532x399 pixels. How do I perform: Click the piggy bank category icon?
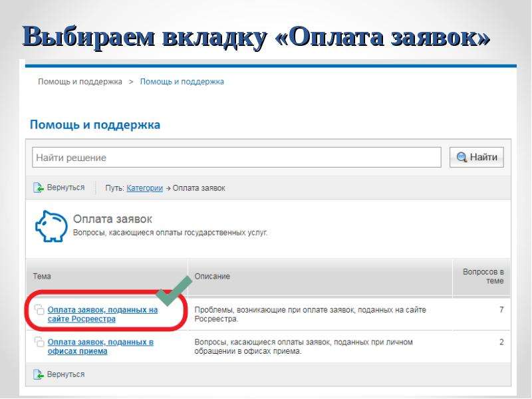(x=51, y=226)
